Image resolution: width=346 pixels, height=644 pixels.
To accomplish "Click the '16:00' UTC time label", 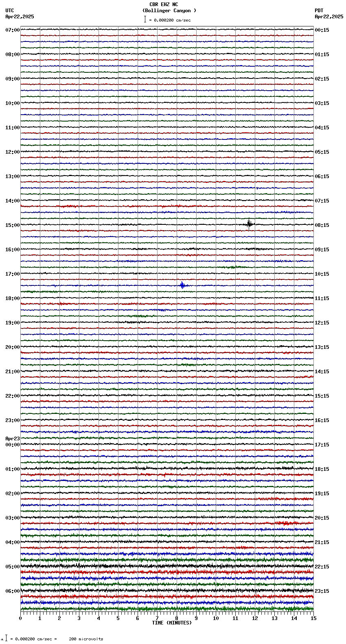I will 13,250.
